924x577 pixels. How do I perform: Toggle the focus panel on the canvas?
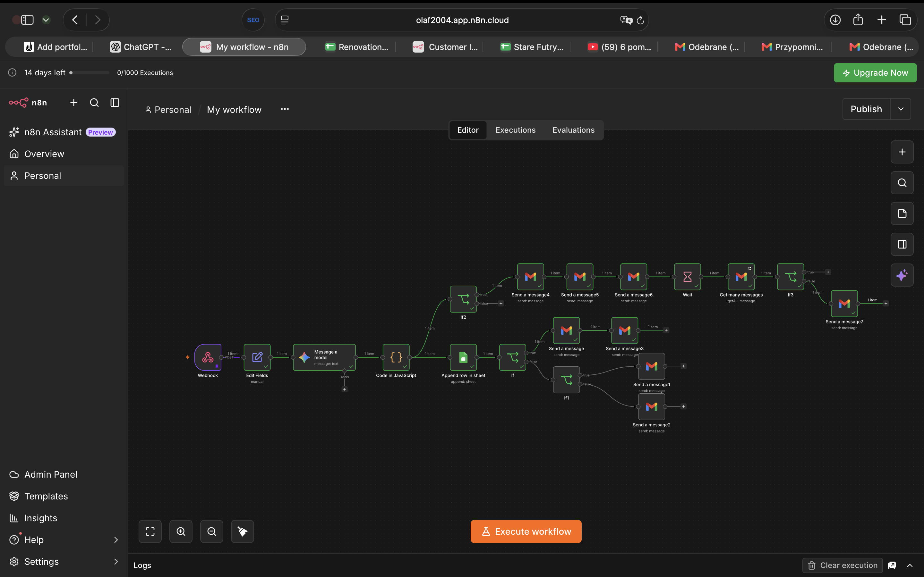(902, 244)
